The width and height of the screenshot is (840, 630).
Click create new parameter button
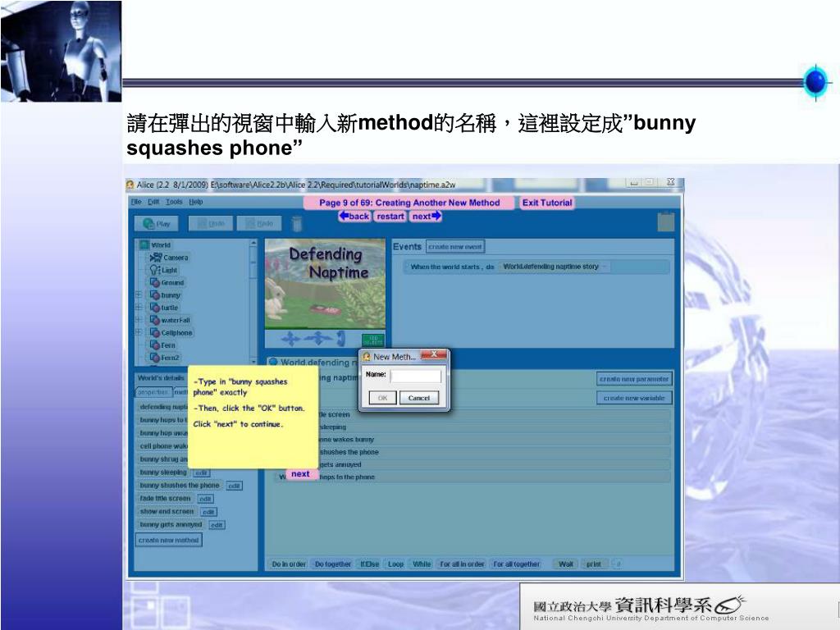click(634, 379)
